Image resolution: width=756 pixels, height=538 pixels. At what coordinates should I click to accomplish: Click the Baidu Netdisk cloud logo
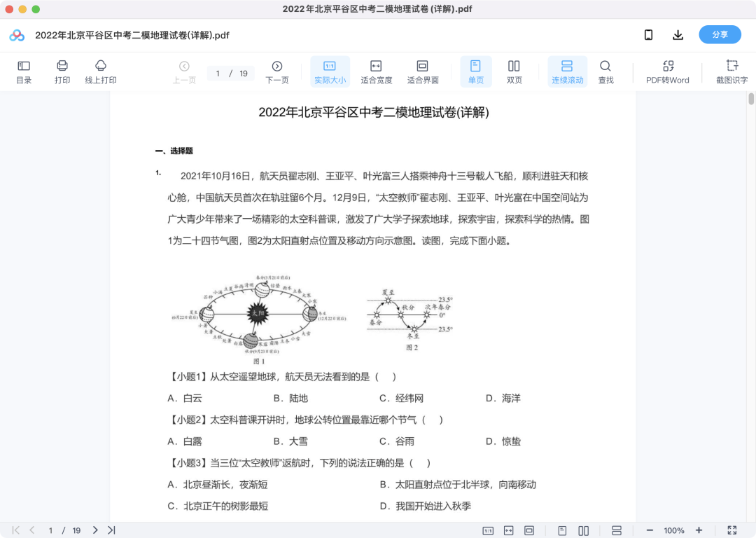point(17,35)
